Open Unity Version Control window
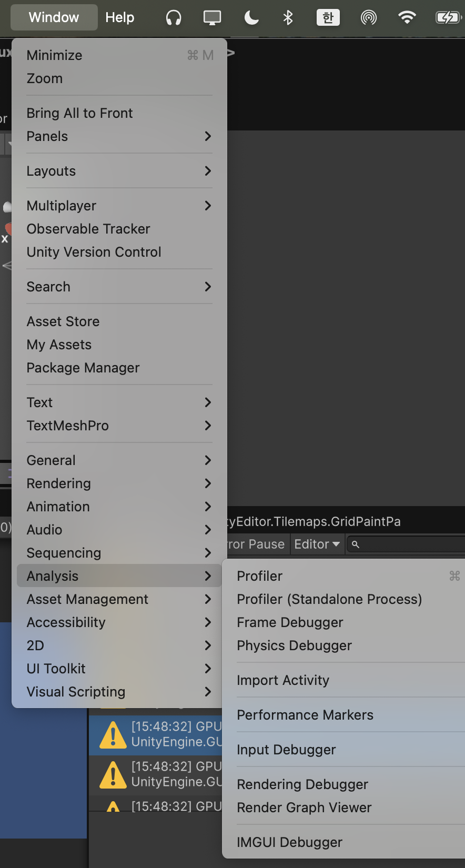 click(119, 252)
